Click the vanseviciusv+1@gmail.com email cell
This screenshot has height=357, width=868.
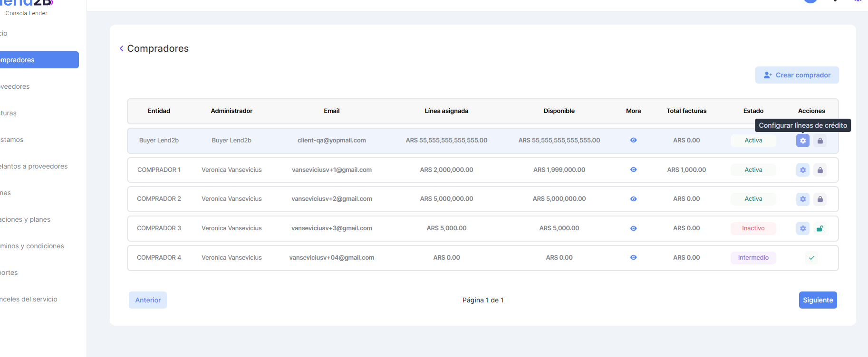click(x=331, y=170)
